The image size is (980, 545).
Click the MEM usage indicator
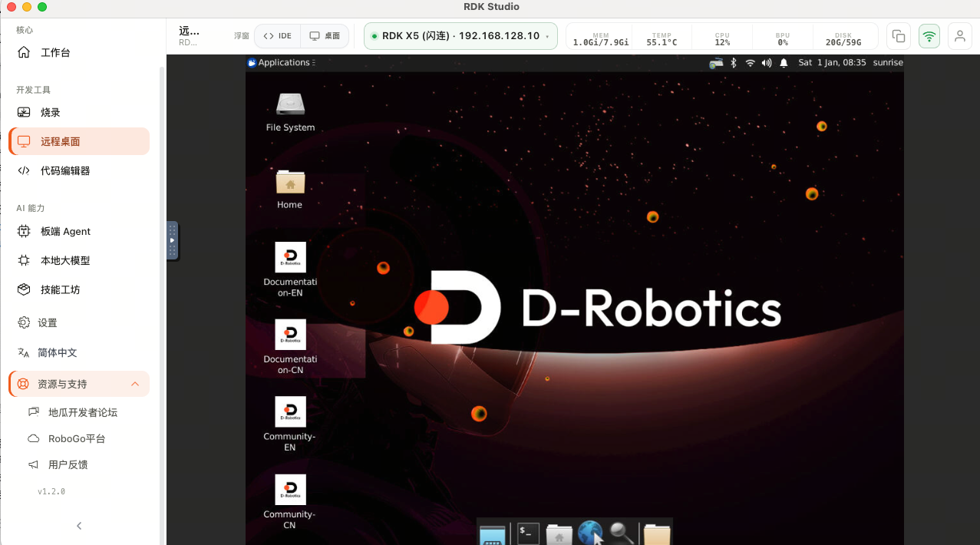[601, 39]
